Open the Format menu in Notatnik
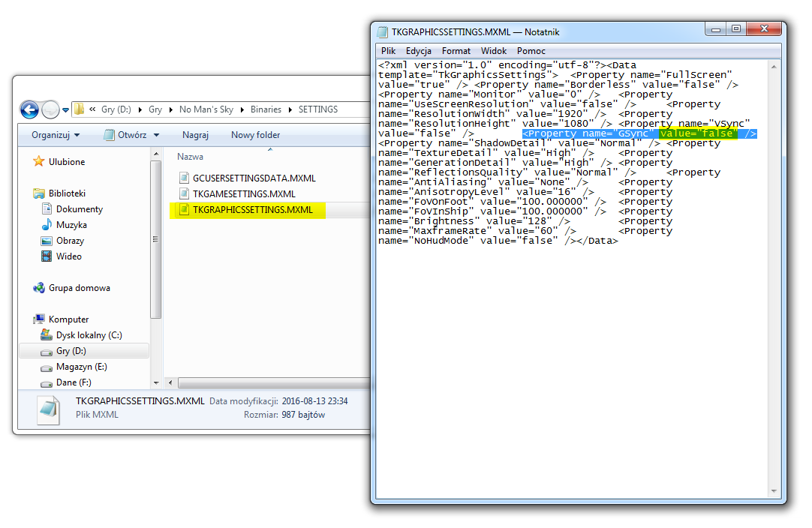The height and width of the screenshot is (528, 812). (456, 51)
